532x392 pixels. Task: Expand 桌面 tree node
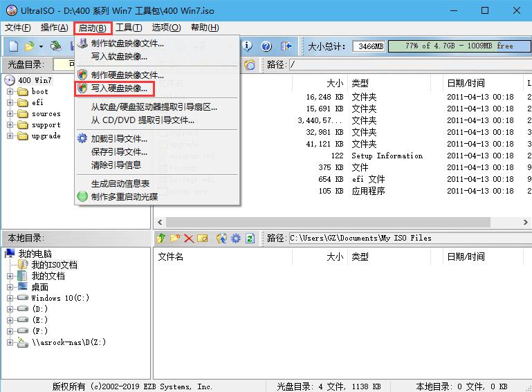point(10,287)
